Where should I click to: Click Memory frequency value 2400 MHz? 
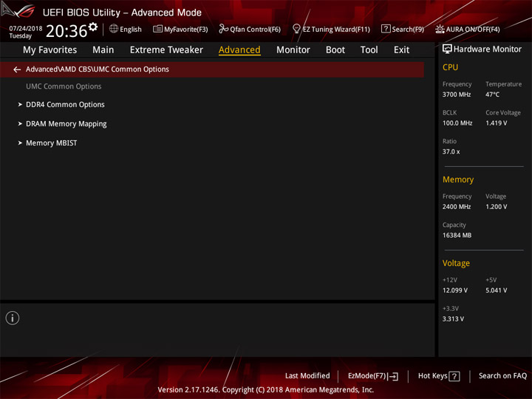[x=457, y=207]
